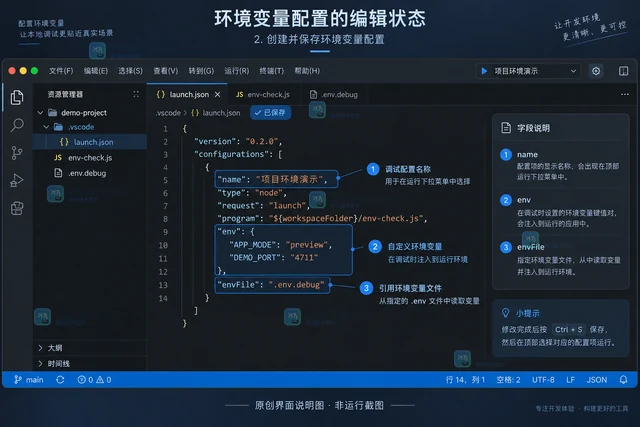Open the Search icon in activity bar

click(17, 125)
